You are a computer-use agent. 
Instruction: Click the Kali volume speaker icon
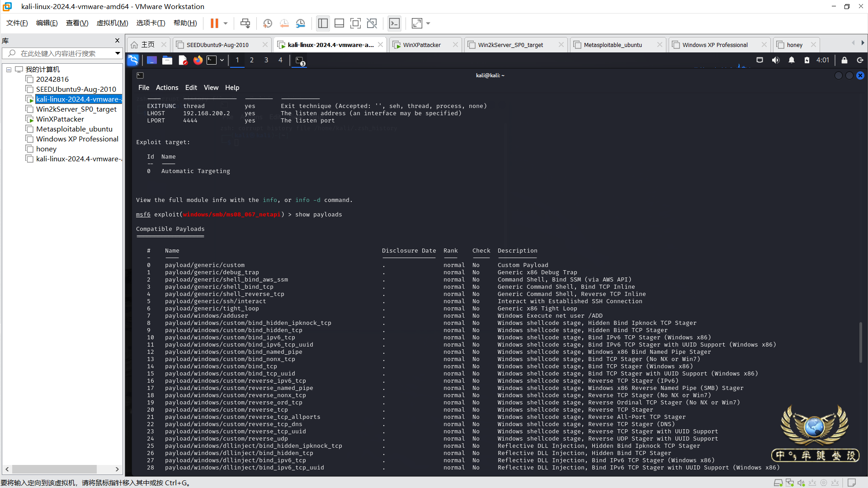click(x=775, y=60)
